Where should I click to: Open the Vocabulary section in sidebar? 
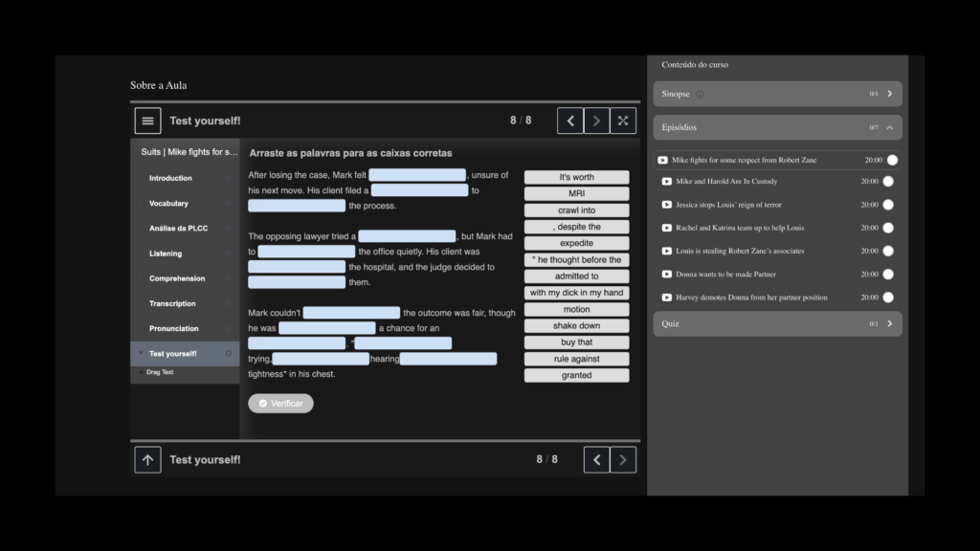pos(168,204)
